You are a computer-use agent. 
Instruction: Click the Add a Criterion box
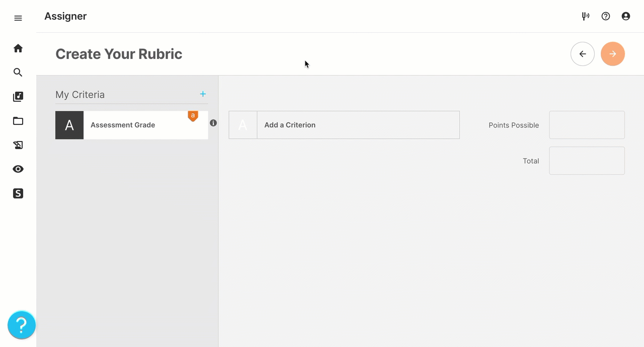344,125
